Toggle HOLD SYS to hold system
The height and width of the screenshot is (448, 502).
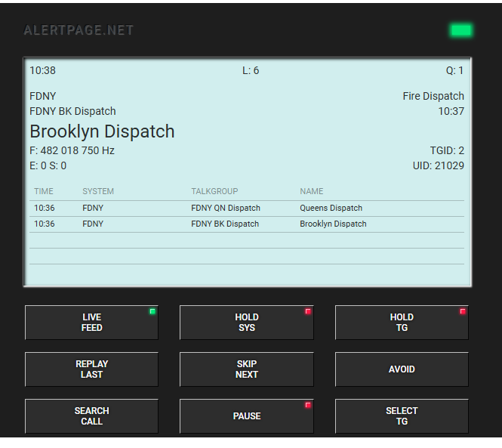tap(247, 323)
